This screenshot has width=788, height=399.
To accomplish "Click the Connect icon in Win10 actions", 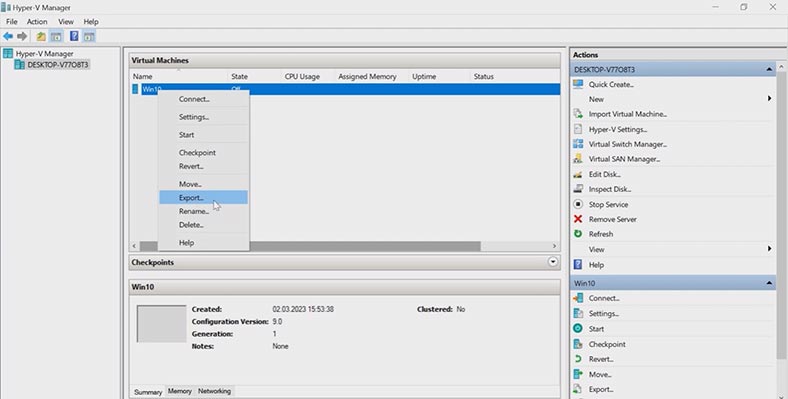I will click(578, 297).
